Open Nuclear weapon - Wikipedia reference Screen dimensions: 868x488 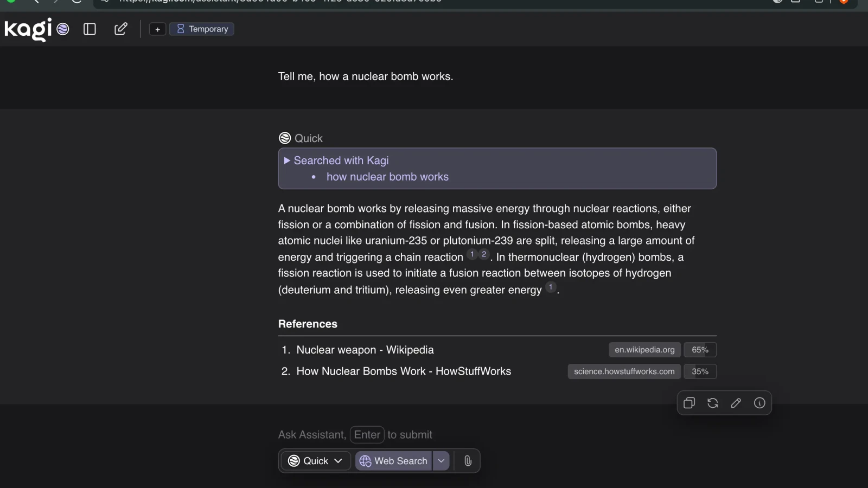365,350
